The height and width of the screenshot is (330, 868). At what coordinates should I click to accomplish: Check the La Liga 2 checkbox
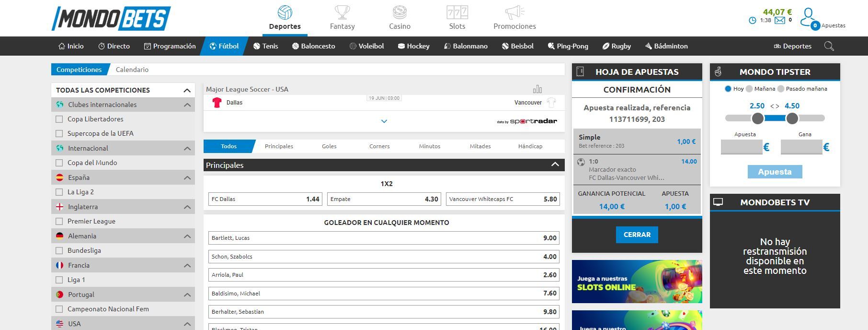click(59, 192)
